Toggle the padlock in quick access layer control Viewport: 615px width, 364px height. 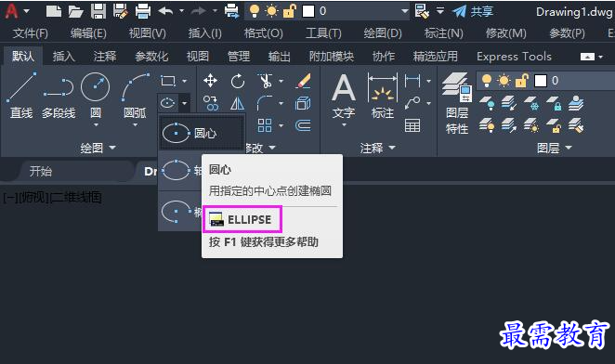[x=289, y=11]
